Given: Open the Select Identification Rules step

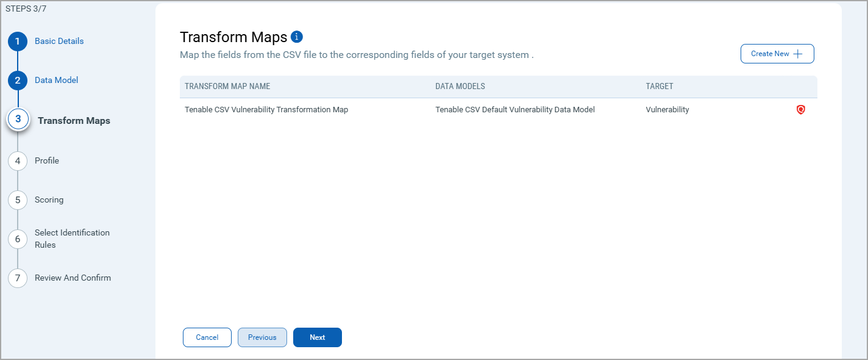Looking at the screenshot, I should pos(72,239).
